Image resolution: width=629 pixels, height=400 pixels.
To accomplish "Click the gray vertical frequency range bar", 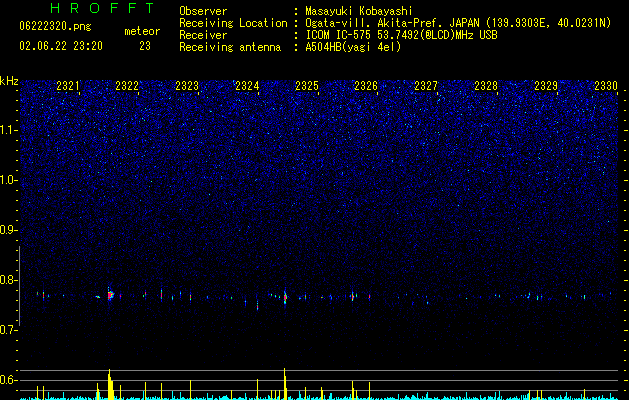I will [19, 286].
